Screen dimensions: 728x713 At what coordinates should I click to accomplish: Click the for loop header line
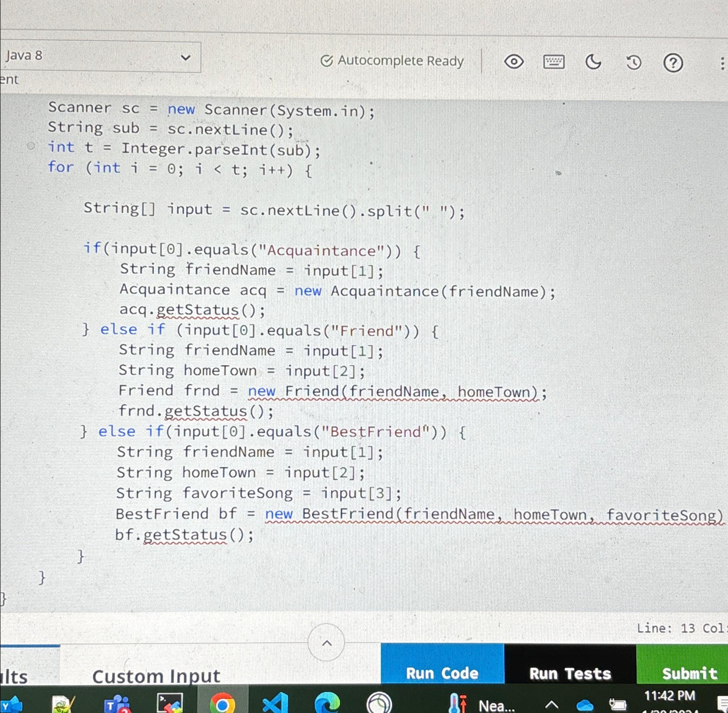(x=180, y=168)
